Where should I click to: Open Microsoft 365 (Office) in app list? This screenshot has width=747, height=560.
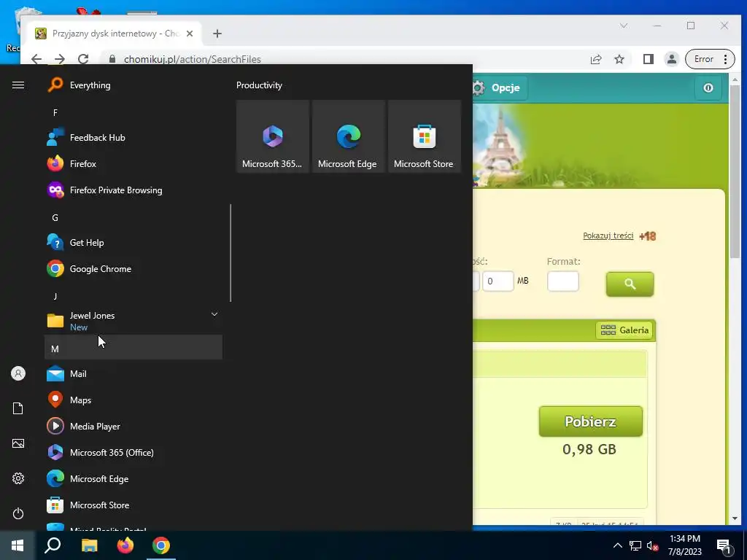pos(133,452)
